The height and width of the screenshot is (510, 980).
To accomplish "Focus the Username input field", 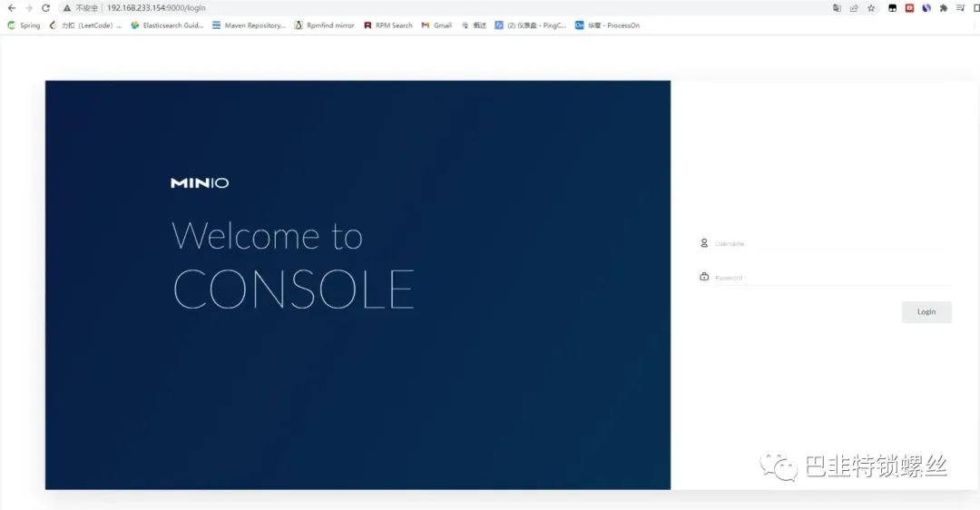I will (x=832, y=243).
